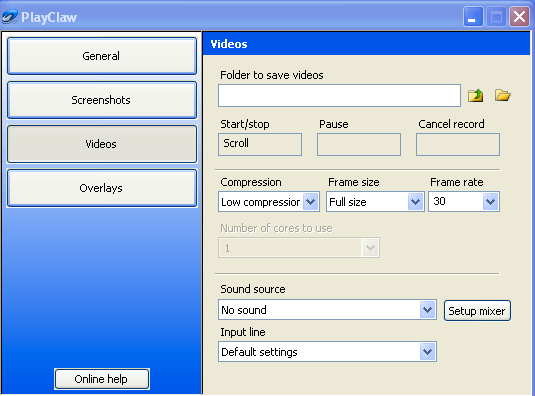Select the Videos section button
Screen dimensions: 535x396
tap(102, 144)
